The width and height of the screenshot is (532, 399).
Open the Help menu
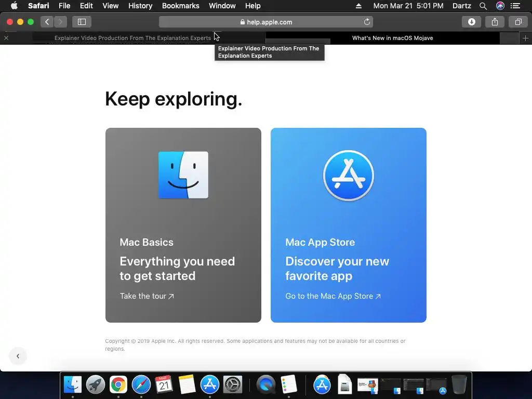pos(253,6)
